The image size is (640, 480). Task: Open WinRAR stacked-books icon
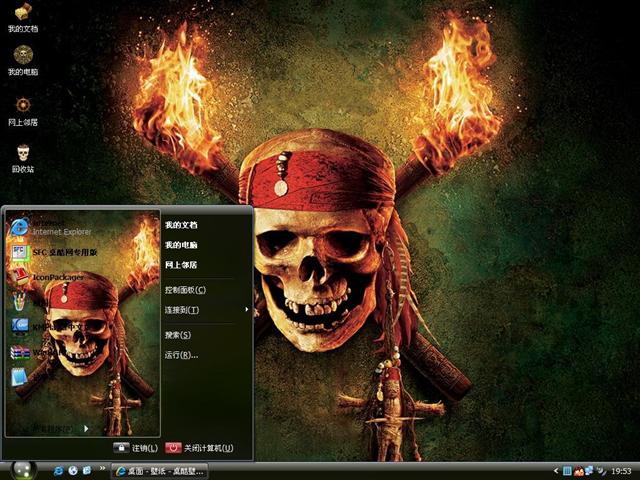pyautogui.click(x=20, y=352)
